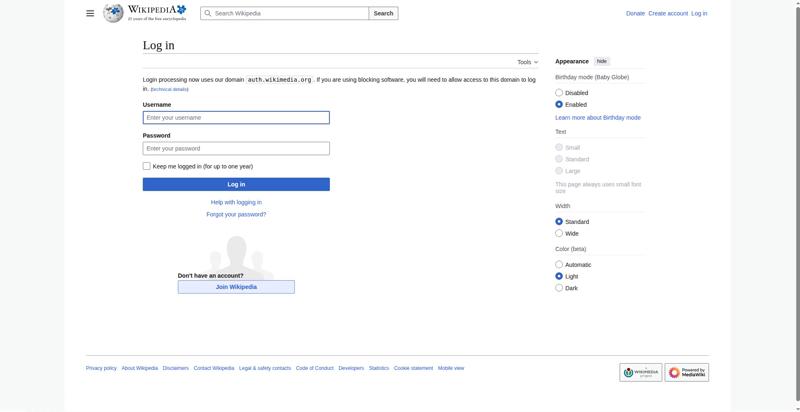Select the Dark color option
This screenshot has height=412, width=800.
click(x=559, y=288)
